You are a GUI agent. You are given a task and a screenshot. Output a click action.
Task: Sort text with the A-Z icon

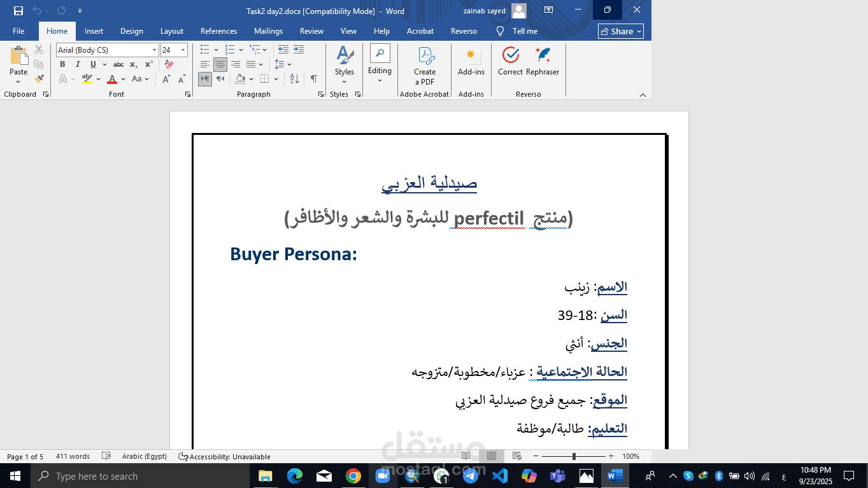coord(294,79)
